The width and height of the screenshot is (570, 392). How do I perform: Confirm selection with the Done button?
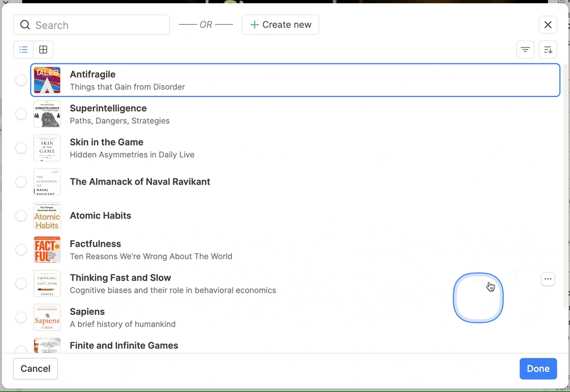538,369
